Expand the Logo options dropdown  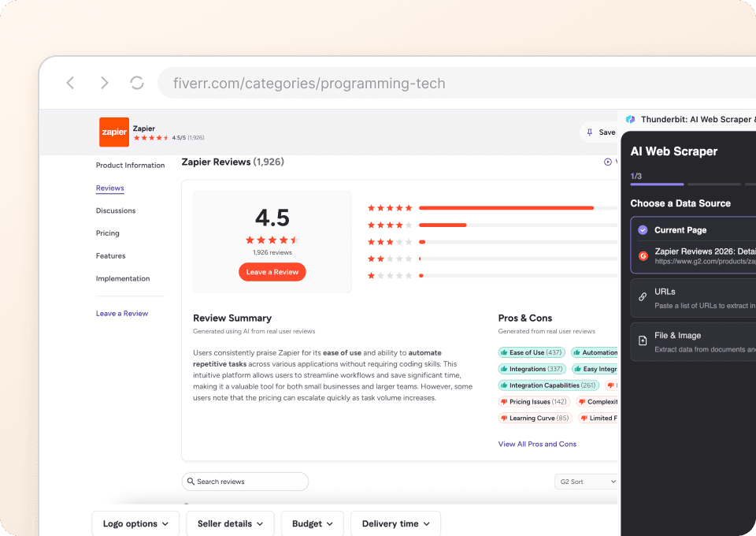135,523
